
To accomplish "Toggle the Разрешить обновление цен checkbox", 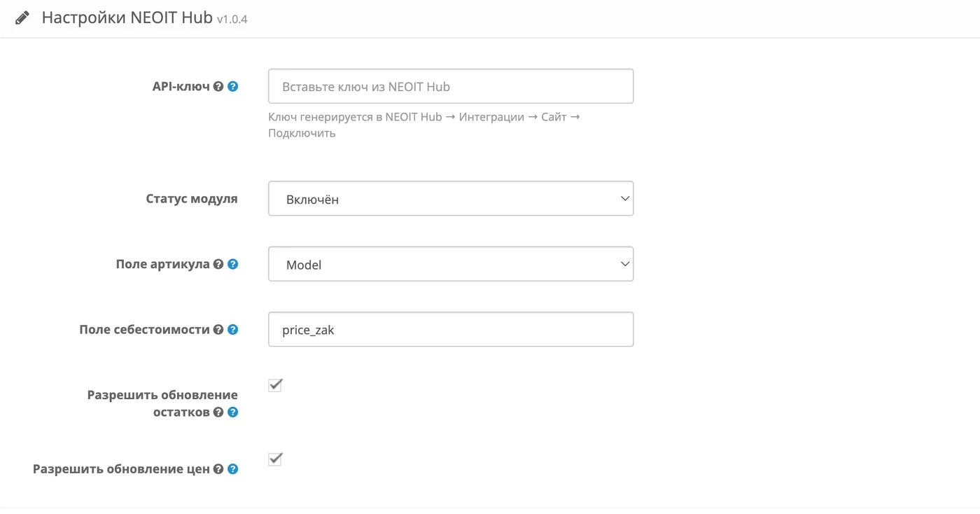I will (275, 459).
